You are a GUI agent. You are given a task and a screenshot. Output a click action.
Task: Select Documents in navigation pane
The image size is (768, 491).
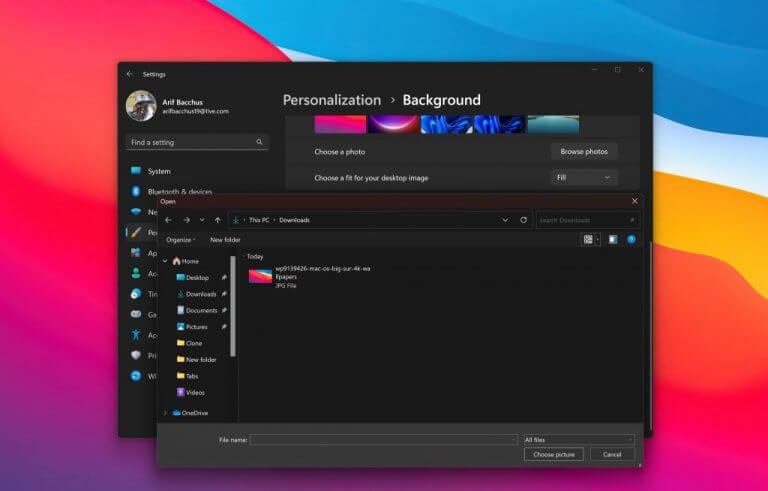(x=197, y=310)
